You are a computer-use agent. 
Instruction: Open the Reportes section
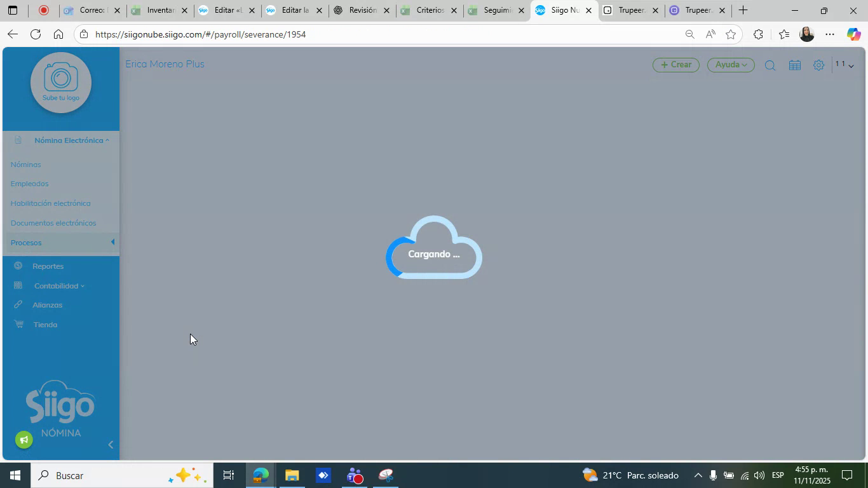point(48,266)
